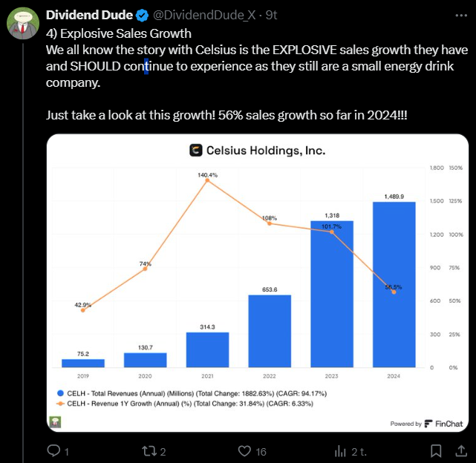Click the 140.4% growth point for 2021

coord(207,180)
